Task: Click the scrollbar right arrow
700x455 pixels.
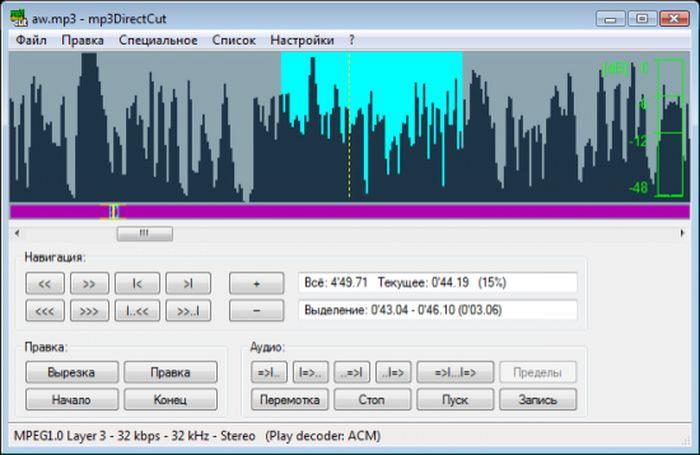Action: tap(682, 233)
